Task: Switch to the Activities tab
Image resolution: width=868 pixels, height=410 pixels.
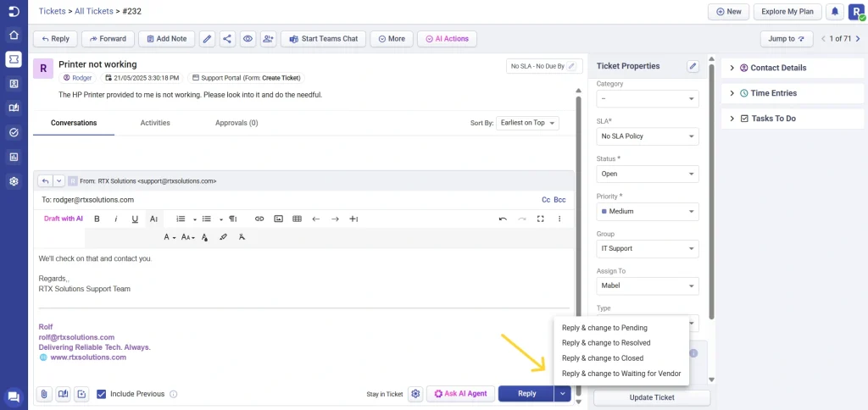Action: [x=155, y=123]
